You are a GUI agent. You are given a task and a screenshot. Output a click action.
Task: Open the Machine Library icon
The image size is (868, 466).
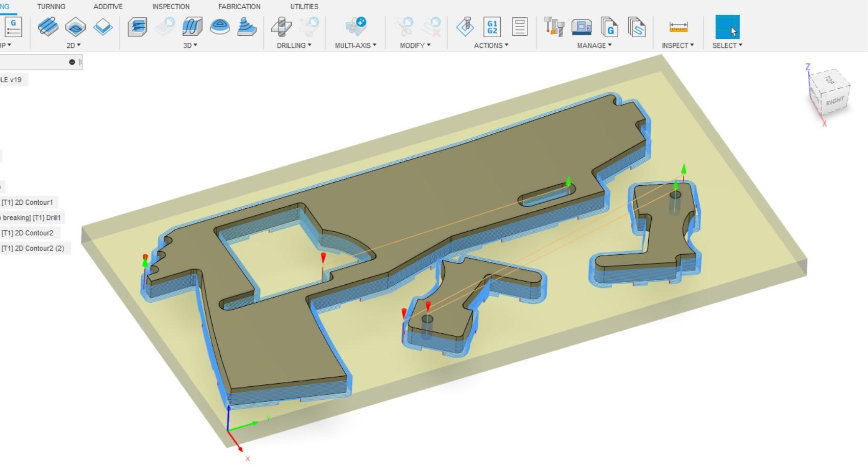(x=581, y=27)
